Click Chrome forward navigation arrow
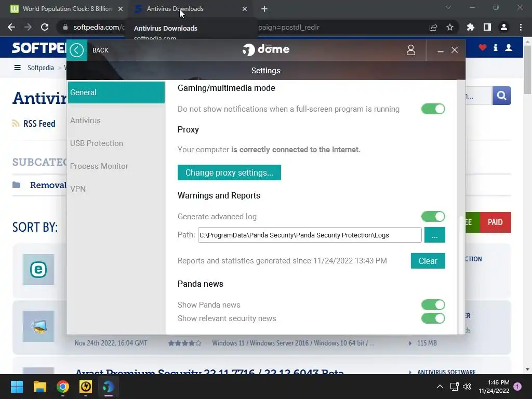 point(28,27)
